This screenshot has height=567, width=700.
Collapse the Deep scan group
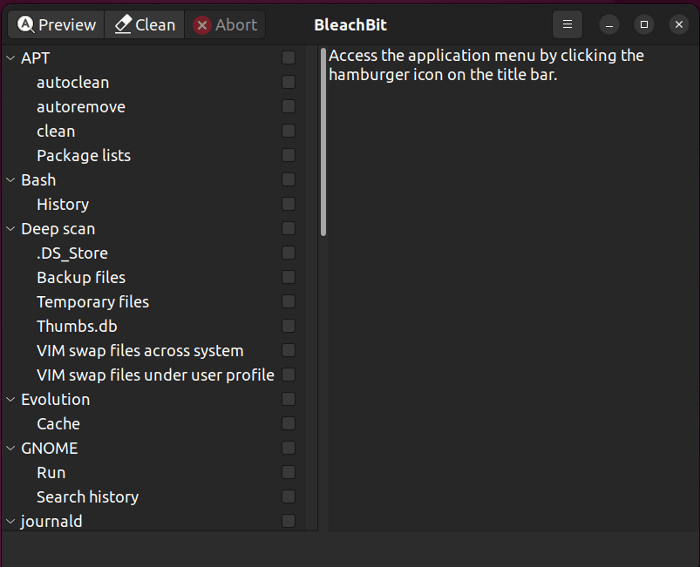(x=11, y=229)
